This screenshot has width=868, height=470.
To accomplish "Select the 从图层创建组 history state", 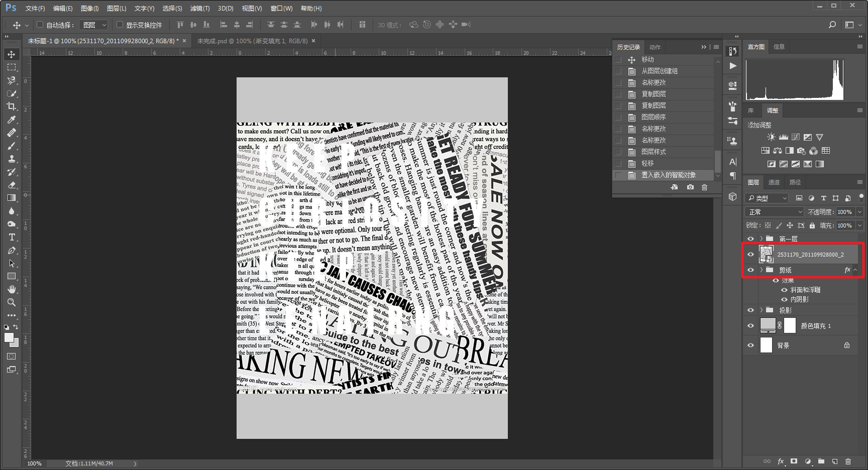I will tap(664, 71).
